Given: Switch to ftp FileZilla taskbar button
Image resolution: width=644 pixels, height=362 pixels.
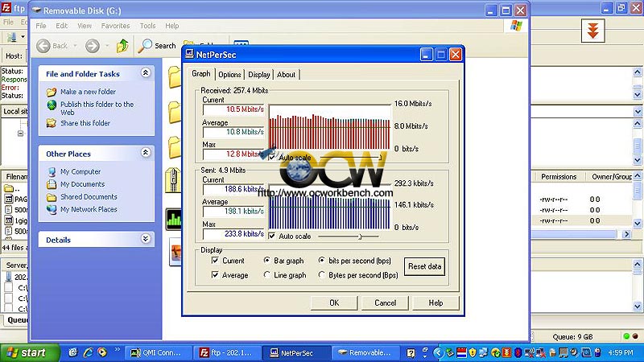Looking at the screenshot, I should point(229,353).
